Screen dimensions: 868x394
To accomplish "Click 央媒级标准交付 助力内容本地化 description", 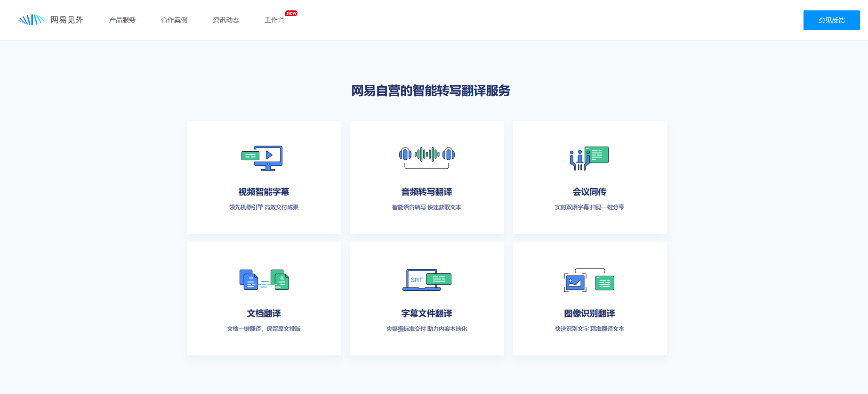I will pyautogui.click(x=426, y=329).
